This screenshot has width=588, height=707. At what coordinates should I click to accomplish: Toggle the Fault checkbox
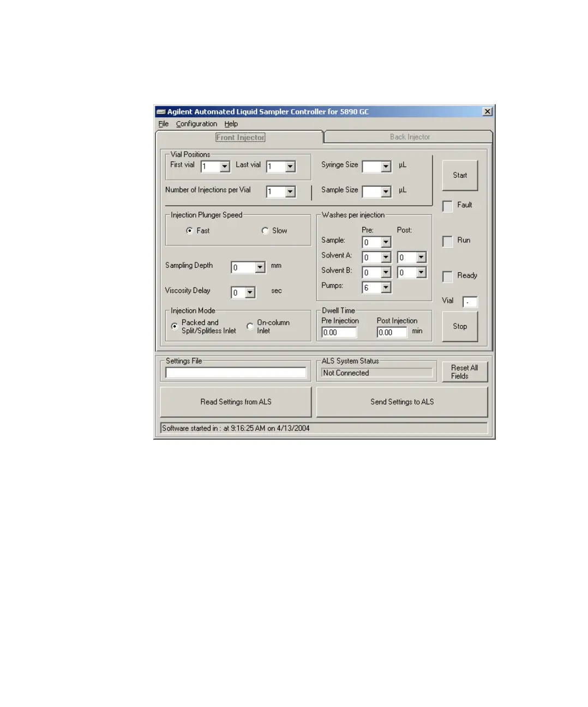coord(447,206)
